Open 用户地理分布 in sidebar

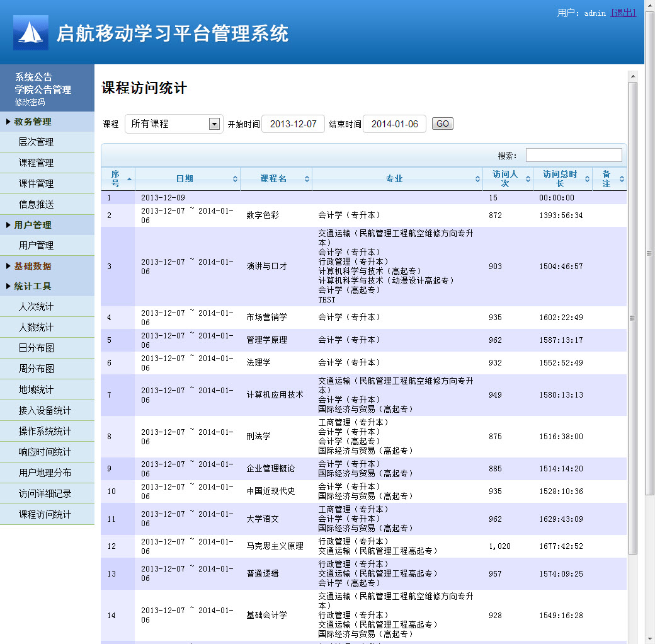pos(45,473)
